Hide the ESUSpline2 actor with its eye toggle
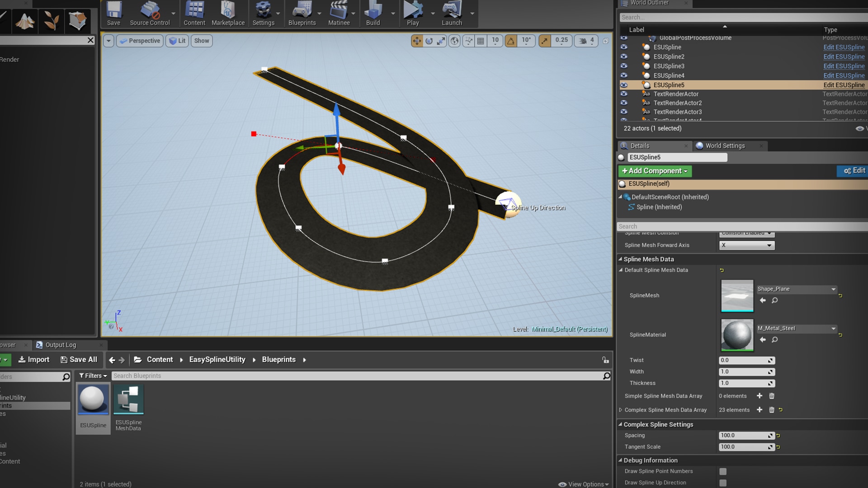868x488 pixels. pyautogui.click(x=624, y=56)
